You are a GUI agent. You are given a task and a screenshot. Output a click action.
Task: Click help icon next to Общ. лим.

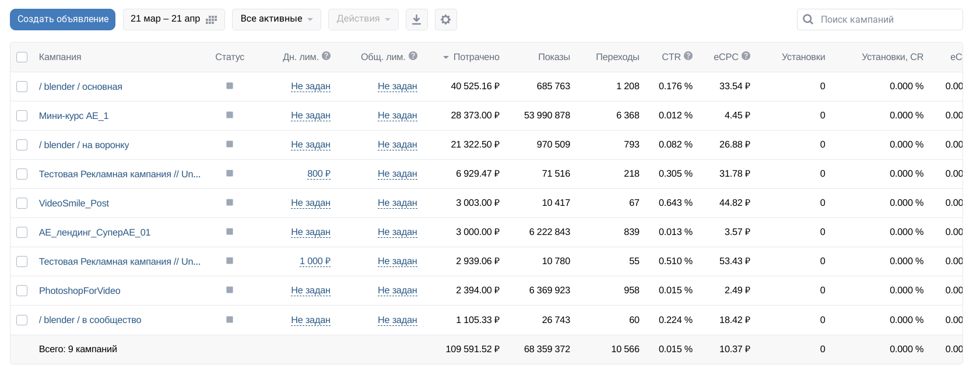[413, 56]
